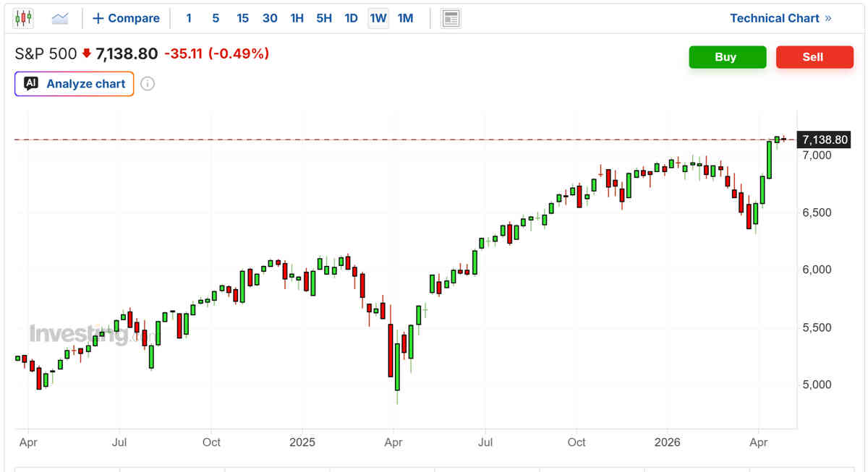Set chart interval to 1H

tap(297, 18)
